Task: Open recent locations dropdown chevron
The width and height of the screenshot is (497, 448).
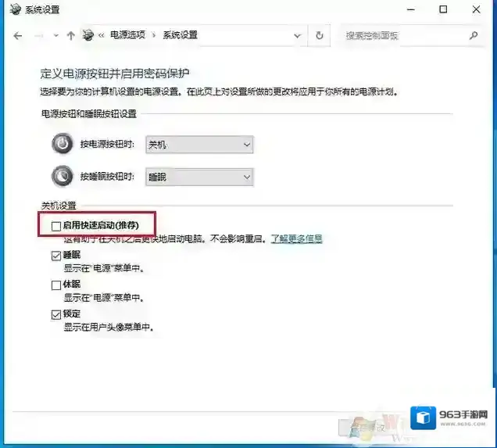Action: coord(56,35)
